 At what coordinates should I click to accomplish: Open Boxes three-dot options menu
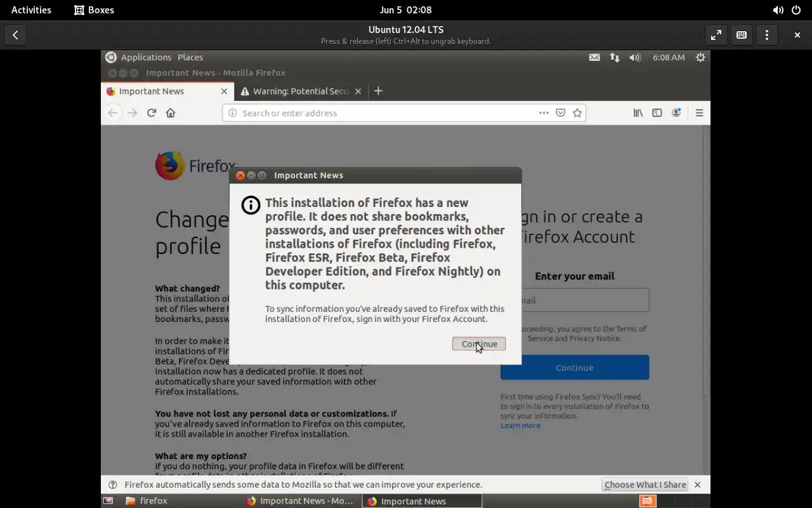pyautogui.click(x=767, y=35)
